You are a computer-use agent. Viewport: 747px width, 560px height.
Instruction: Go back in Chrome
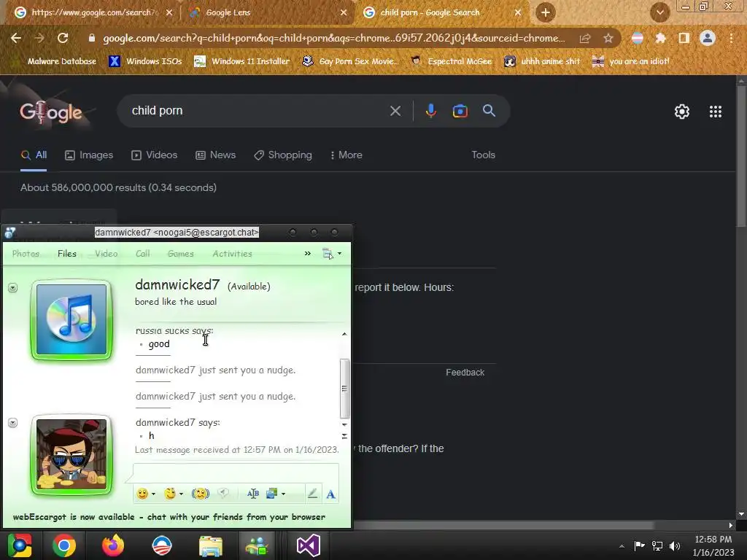[16, 38]
